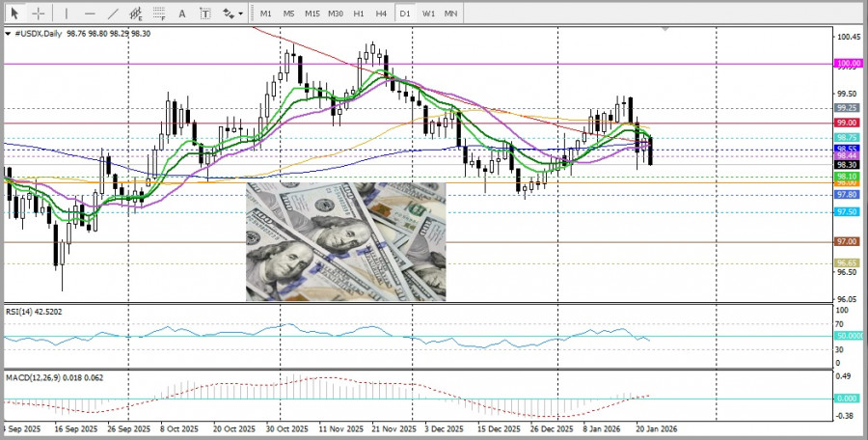The image size is (868, 440).
Task: Select the cursor arrow tool
Action: tap(14, 14)
